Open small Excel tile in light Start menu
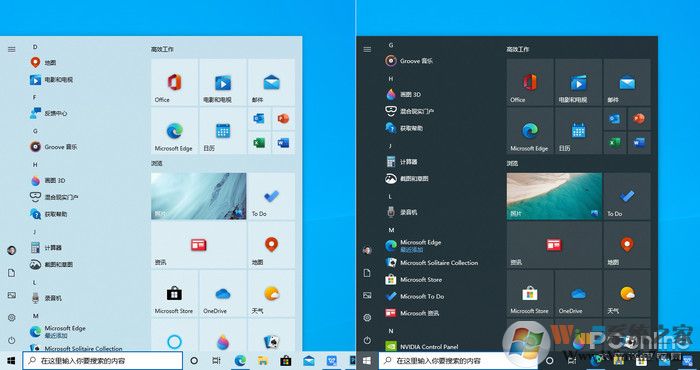700x370 pixels. [x=259, y=143]
